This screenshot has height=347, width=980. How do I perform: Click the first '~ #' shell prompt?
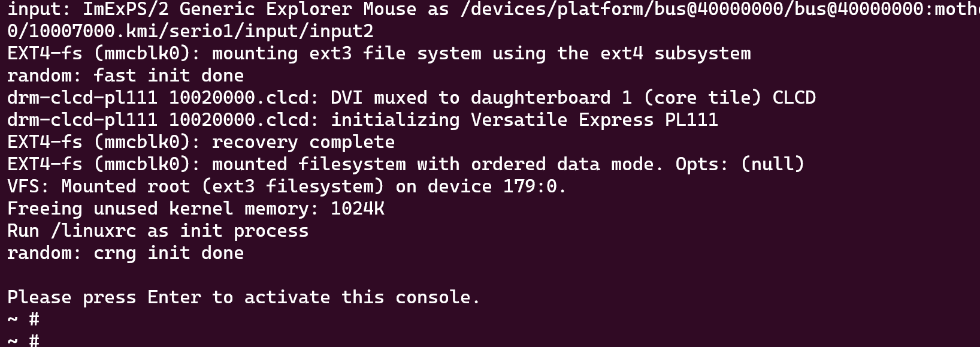pyautogui.click(x=23, y=319)
